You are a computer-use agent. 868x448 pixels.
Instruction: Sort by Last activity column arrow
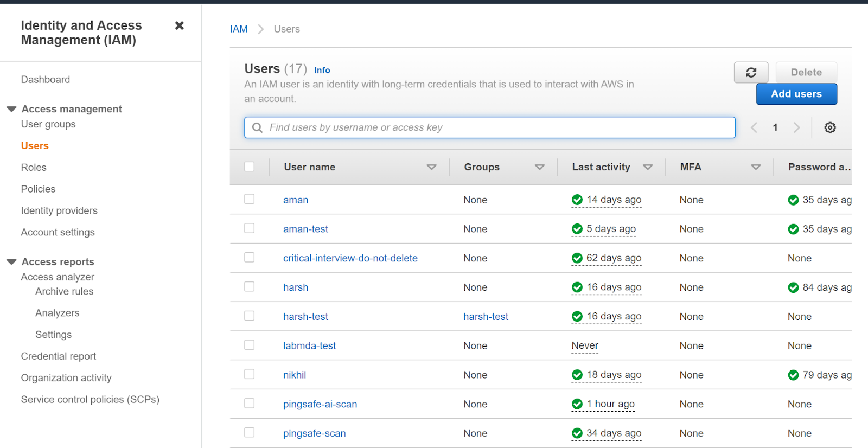(x=647, y=167)
